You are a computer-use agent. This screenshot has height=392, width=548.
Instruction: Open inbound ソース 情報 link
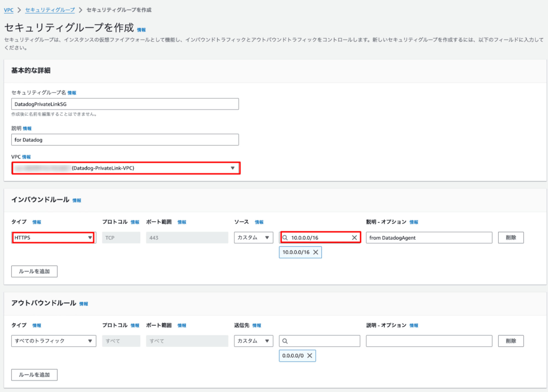pos(259,222)
